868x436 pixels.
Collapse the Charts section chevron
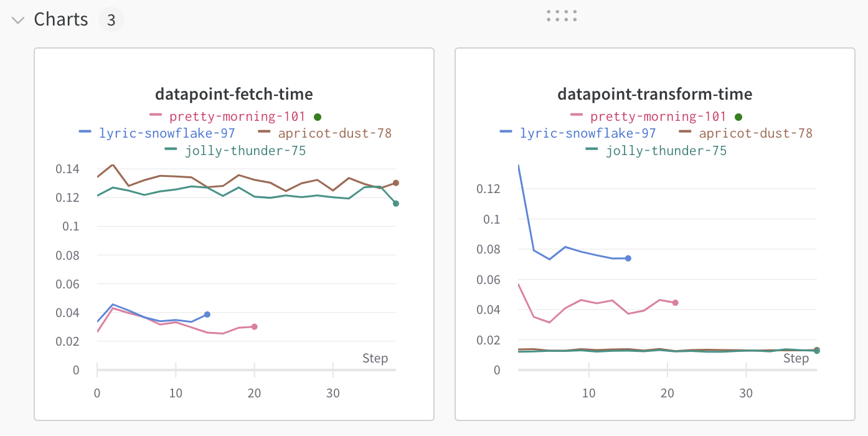(18, 20)
